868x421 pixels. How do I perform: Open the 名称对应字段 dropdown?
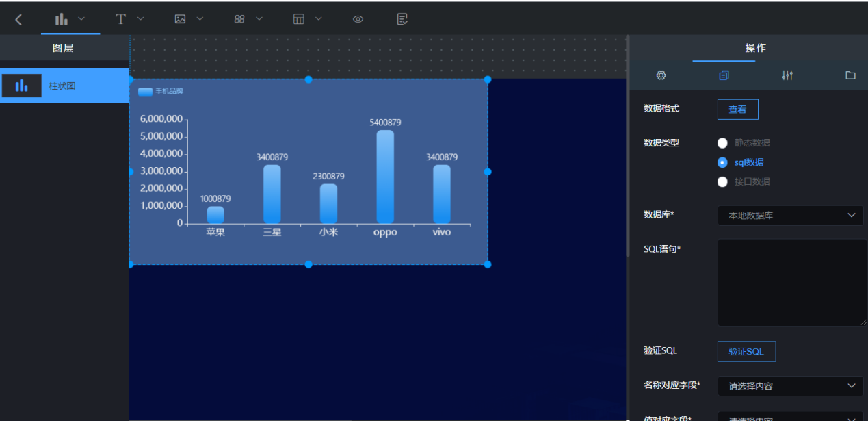click(790, 386)
